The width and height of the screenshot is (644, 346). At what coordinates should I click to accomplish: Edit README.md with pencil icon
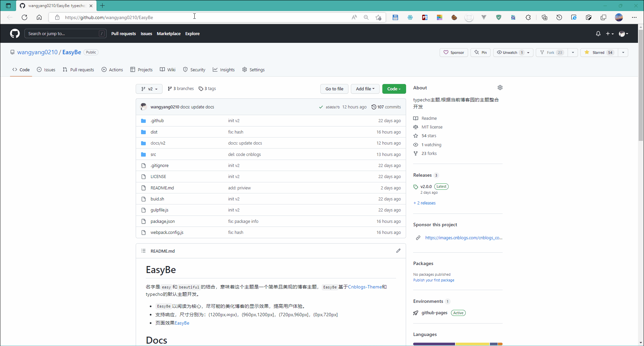(398, 251)
